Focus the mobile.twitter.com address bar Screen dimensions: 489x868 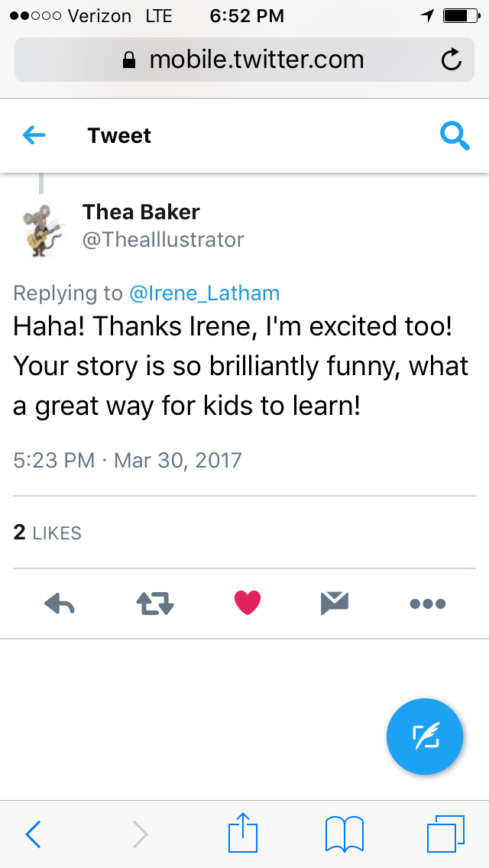(x=244, y=60)
